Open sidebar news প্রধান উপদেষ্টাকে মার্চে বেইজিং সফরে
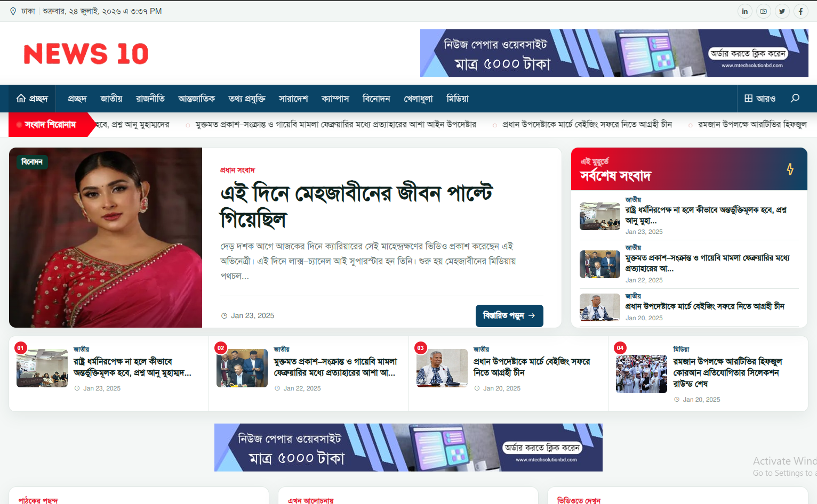 point(705,306)
